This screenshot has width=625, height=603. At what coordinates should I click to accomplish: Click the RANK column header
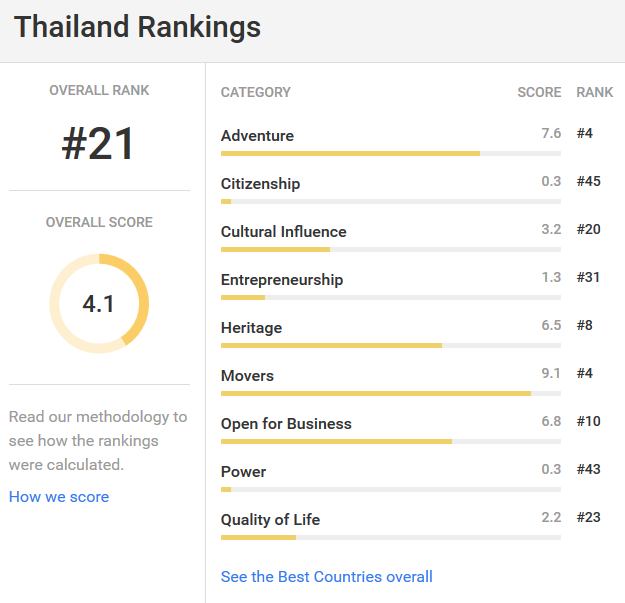click(594, 92)
